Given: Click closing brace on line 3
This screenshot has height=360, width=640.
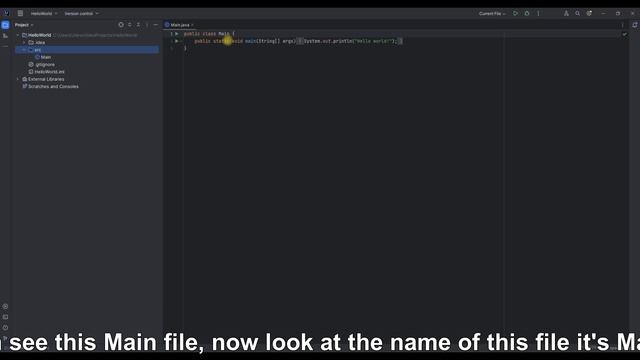Looking at the screenshot, I should tap(185, 48).
